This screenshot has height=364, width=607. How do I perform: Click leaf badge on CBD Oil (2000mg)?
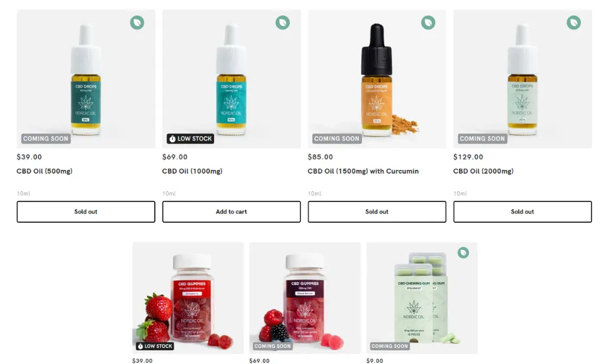click(x=574, y=22)
